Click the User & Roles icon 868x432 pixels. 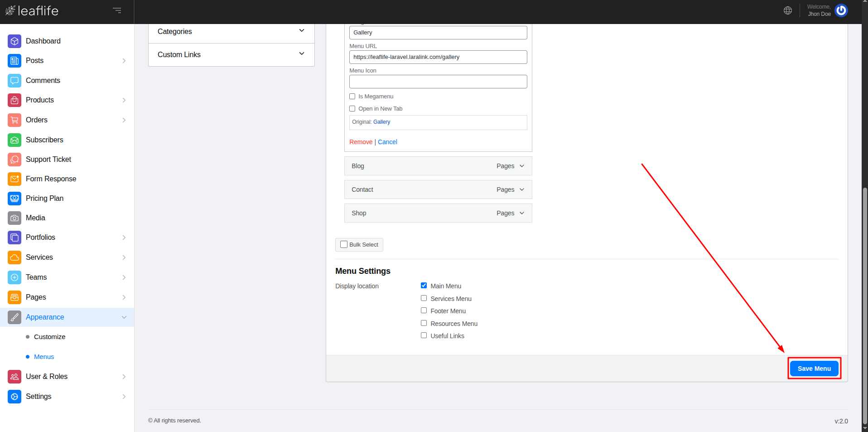coord(14,377)
